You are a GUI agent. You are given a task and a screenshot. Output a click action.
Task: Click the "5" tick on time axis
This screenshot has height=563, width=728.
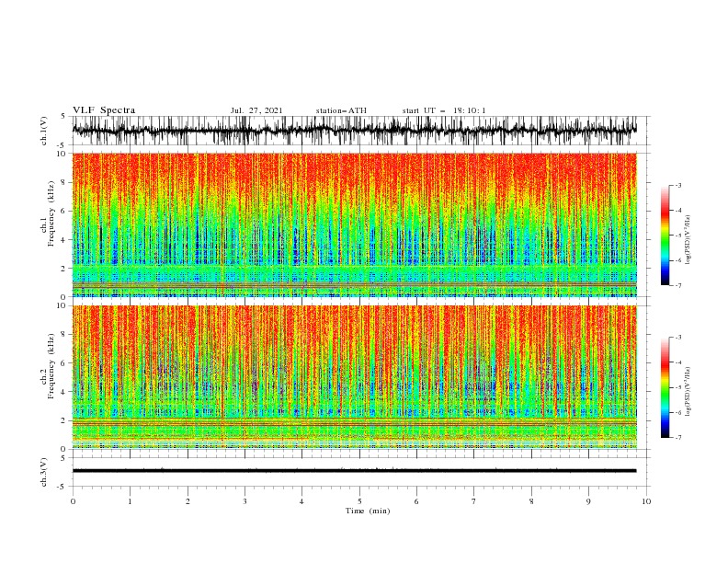tap(359, 501)
